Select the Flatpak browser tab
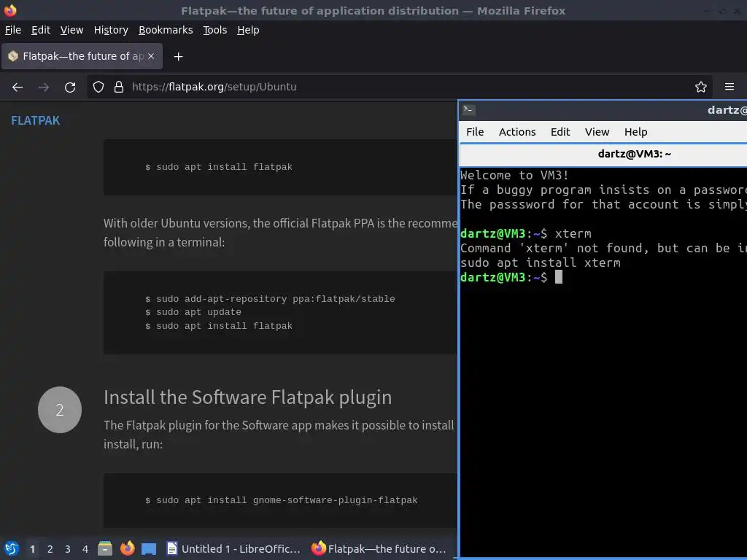747x560 pixels. 82,56
